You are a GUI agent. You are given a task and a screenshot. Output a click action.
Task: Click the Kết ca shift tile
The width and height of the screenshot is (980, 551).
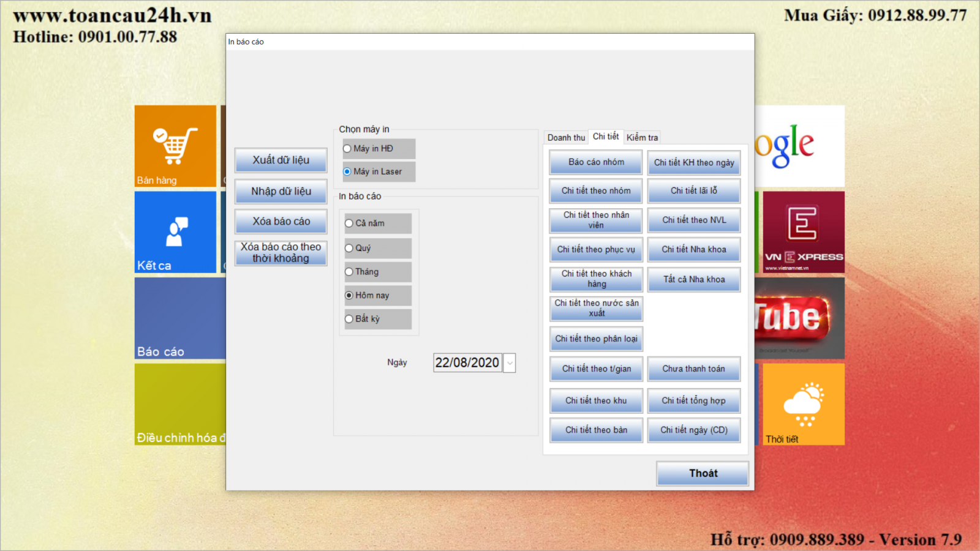[x=175, y=232]
